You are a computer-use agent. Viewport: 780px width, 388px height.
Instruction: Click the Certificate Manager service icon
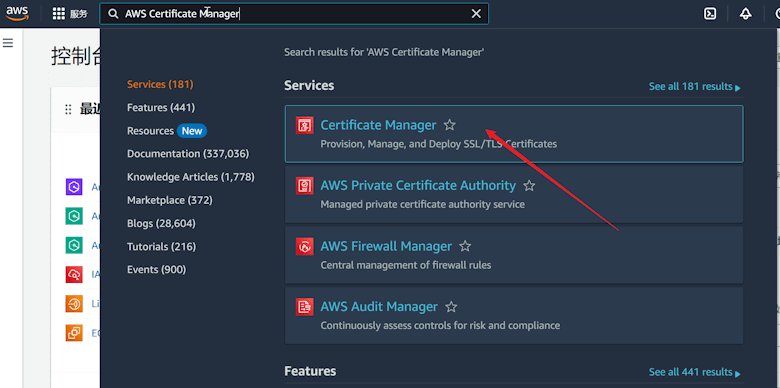[304, 125]
